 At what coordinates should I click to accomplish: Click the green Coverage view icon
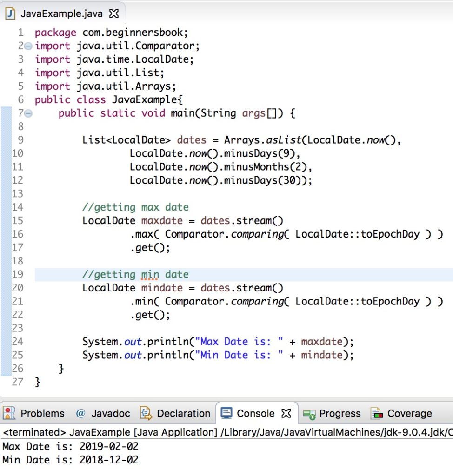[376, 413]
